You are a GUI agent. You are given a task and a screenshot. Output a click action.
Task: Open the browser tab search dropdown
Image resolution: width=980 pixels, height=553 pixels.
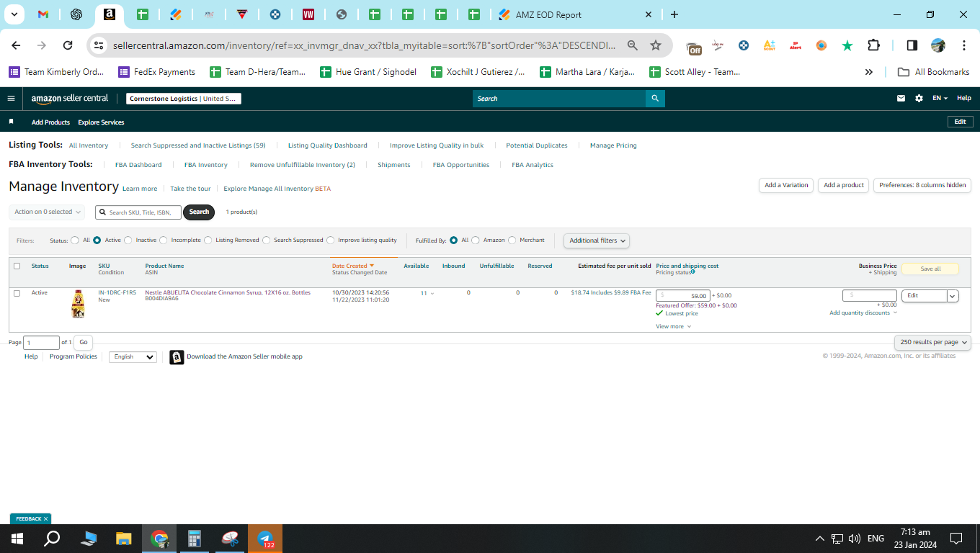pyautogui.click(x=14, y=14)
